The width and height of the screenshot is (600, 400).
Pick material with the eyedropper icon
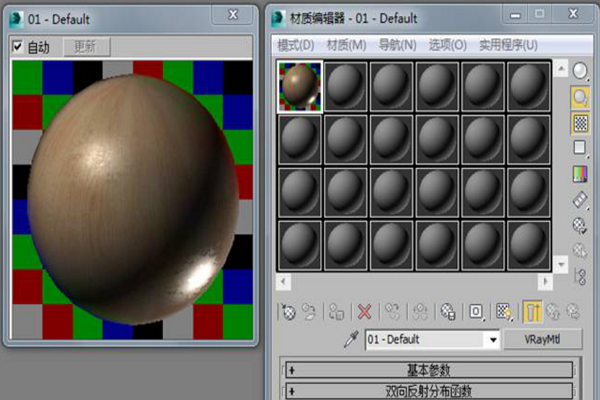(351, 339)
